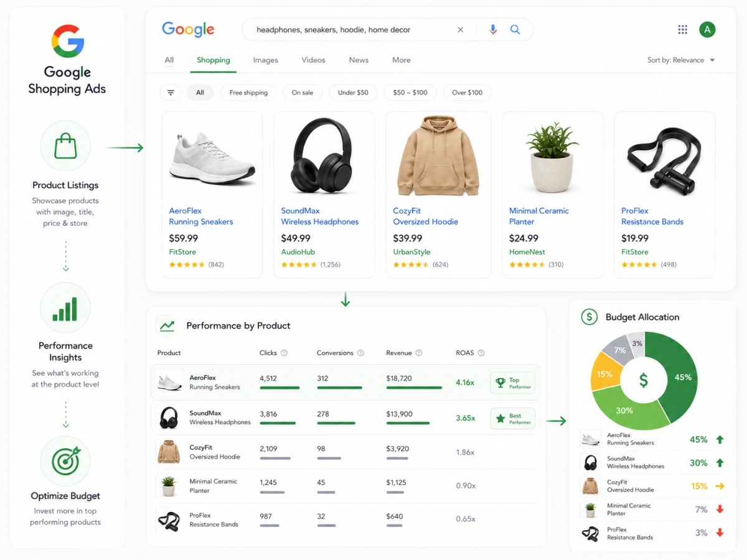The width and height of the screenshot is (747, 560).
Task: Click the Google G logo in sidebar
Action: click(67, 41)
